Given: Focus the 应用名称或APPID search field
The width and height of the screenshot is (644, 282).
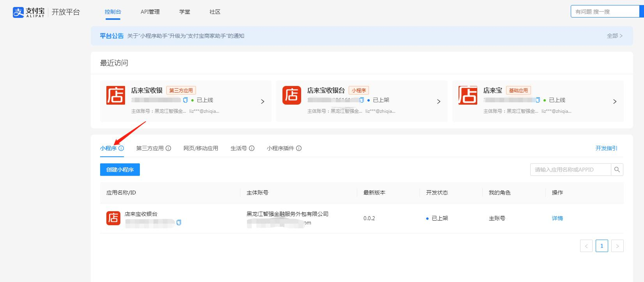Looking at the screenshot, I should [570, 170].
